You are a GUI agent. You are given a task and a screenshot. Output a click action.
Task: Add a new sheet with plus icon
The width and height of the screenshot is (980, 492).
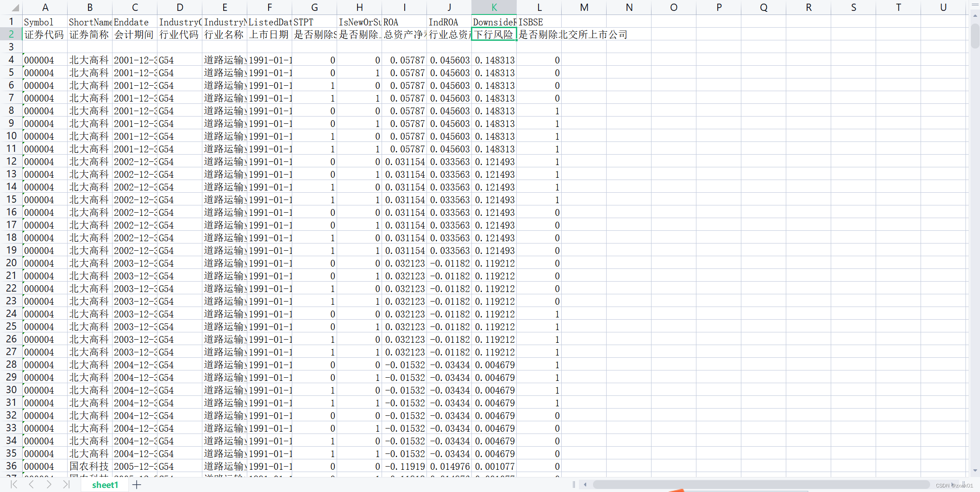(137, 485)
